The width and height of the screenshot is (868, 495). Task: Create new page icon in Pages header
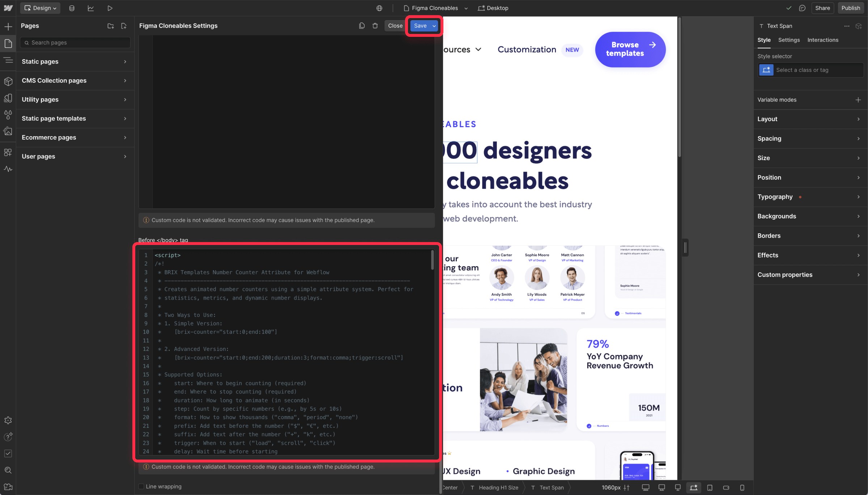[124, 26]
